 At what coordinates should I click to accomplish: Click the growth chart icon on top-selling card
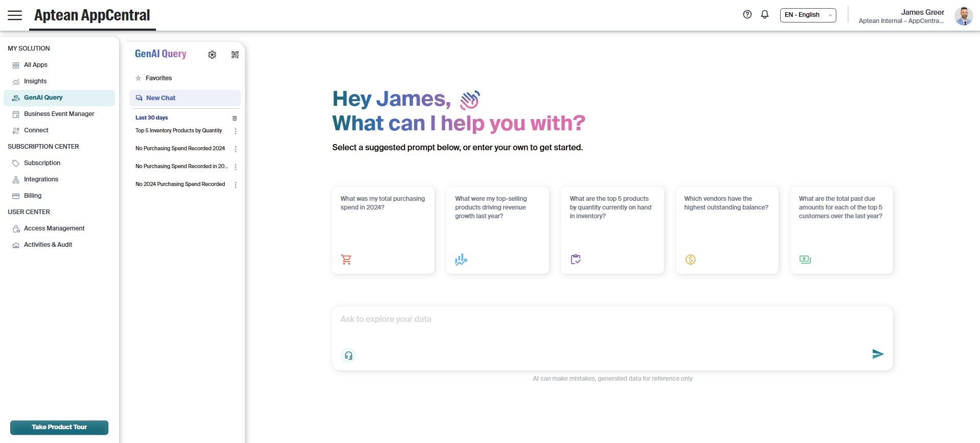pyautogui.click(x=461, y=260)
